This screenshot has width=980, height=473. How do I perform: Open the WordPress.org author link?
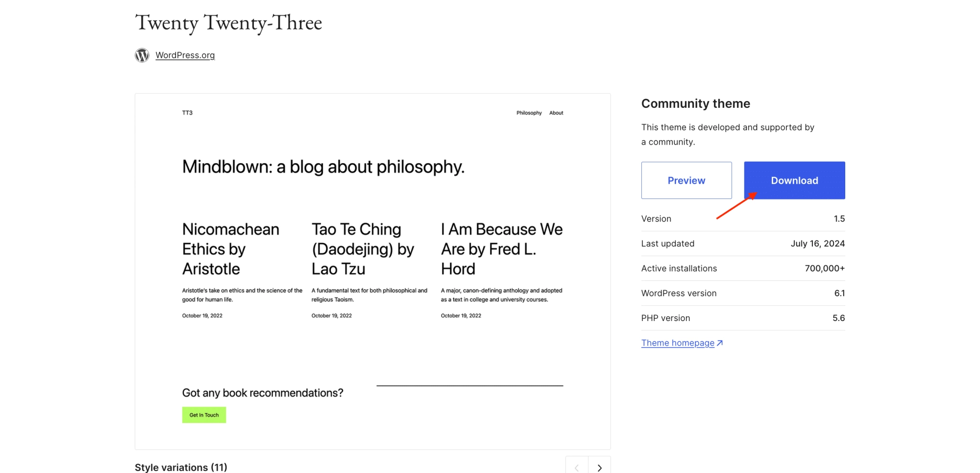coord(185,55)
